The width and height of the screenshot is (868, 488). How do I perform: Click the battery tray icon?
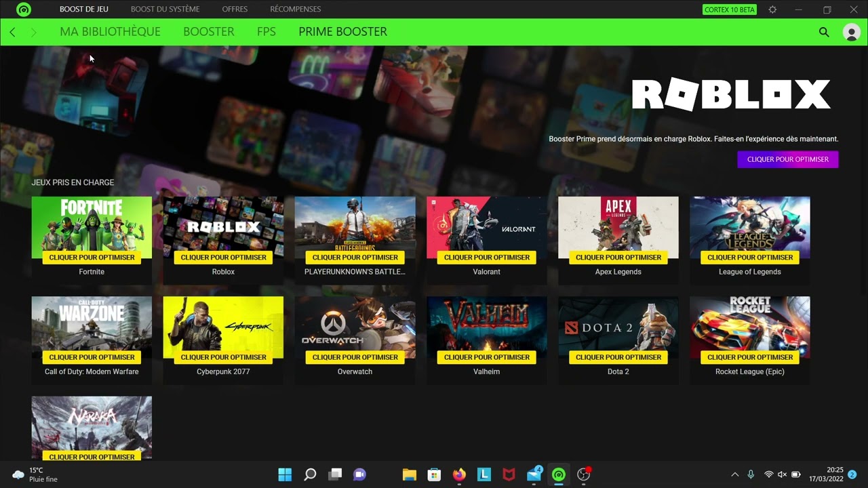[x=796, y=474]
